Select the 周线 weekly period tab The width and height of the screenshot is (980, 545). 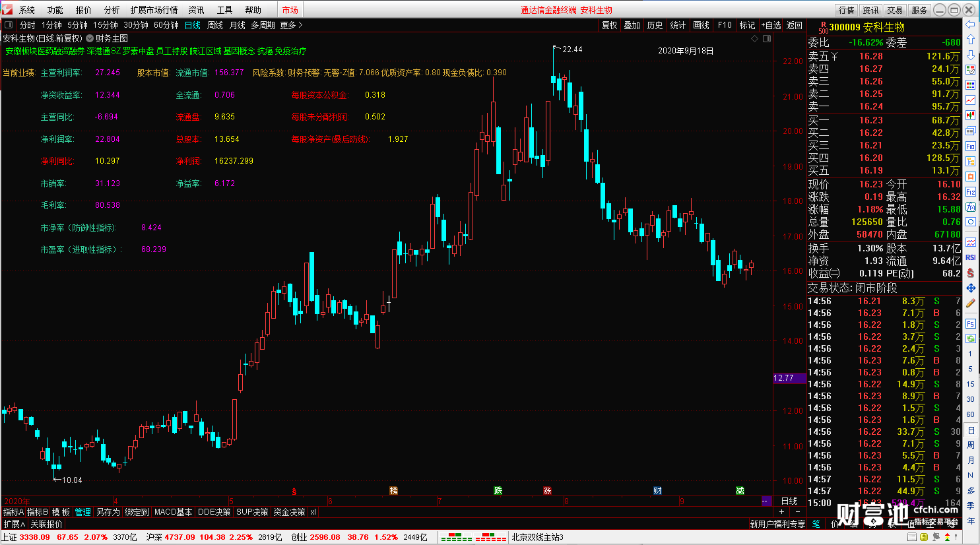click(x=215, y=25)
